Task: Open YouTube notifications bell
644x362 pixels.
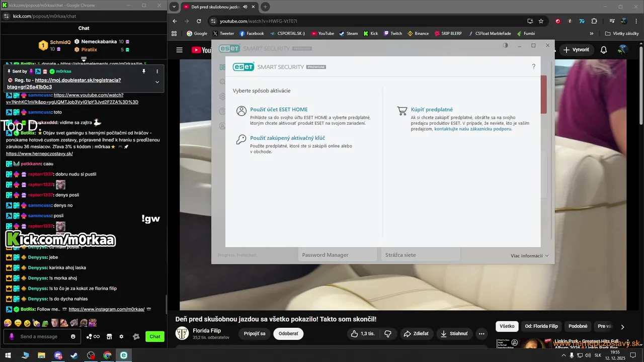Action: click(604, 50)
